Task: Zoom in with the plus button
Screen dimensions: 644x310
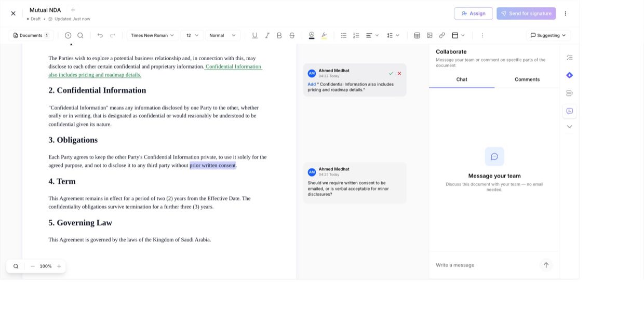Action: click(x=59, y=266)
